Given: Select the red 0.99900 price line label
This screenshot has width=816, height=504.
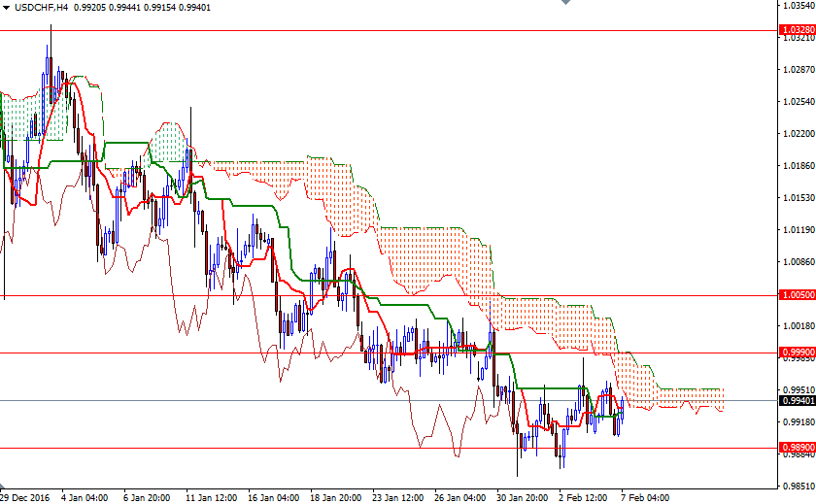Looking at the screenshot, I should click(797, 353).
